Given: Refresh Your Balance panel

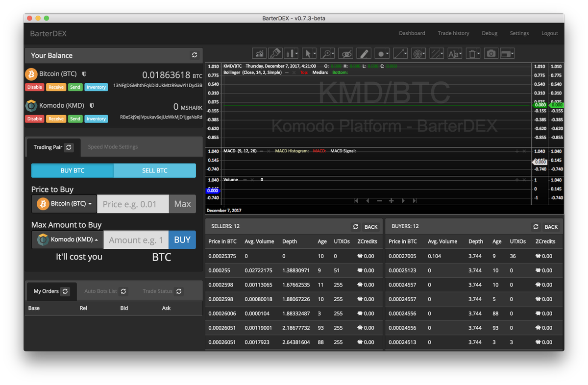Looking at the screenshot, I should [x=195, y=55].
